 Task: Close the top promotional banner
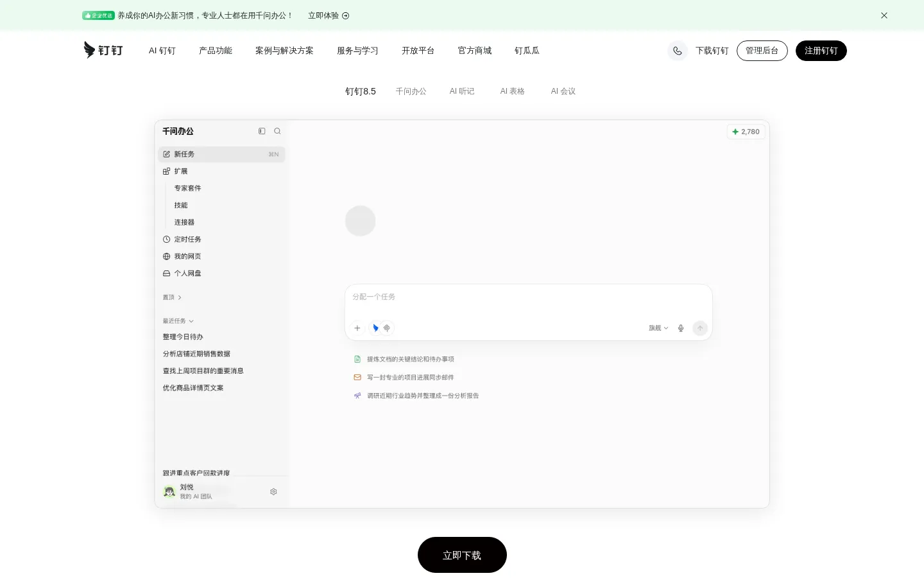point(884,15)
